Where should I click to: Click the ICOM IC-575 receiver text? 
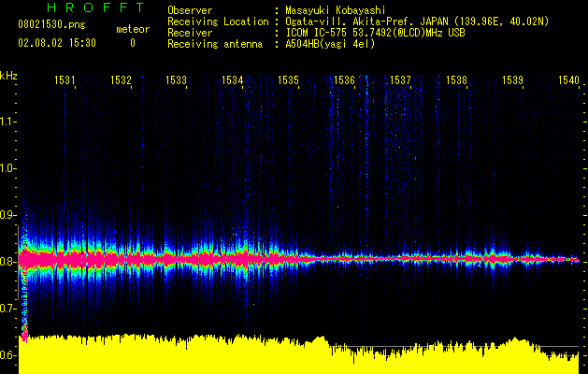click(x=375, y=33)
